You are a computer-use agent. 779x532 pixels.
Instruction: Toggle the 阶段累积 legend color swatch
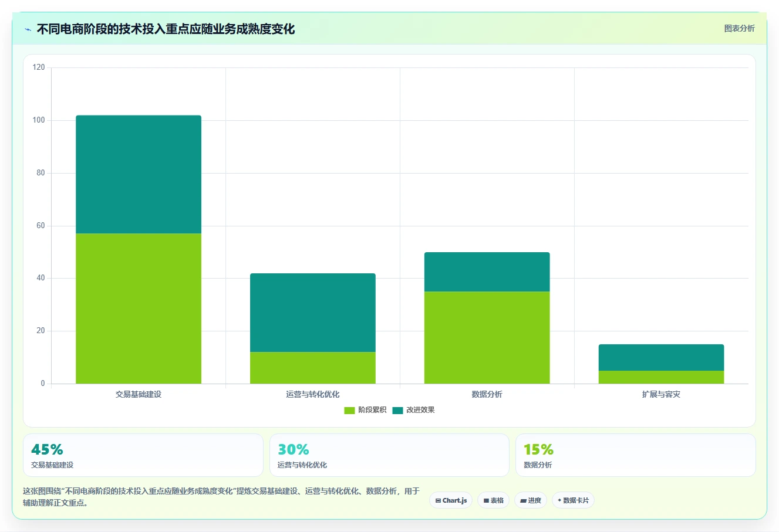[x=349, y=410]
